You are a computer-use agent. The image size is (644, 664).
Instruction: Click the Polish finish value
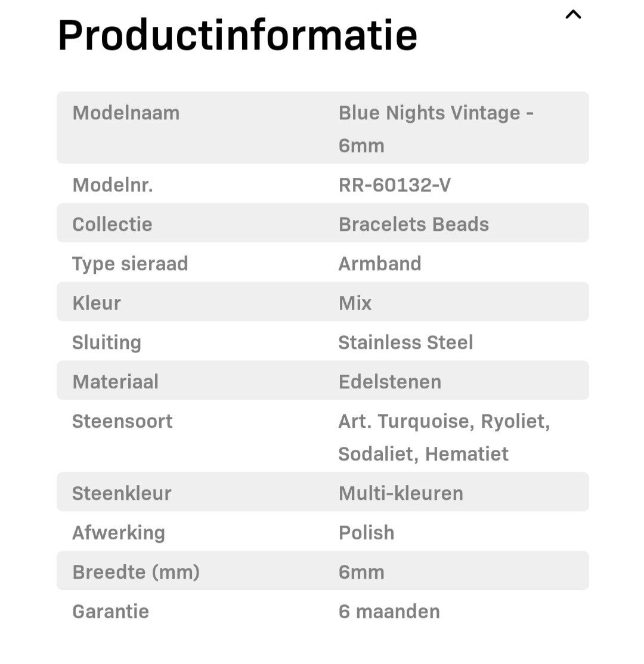[366, 533]
